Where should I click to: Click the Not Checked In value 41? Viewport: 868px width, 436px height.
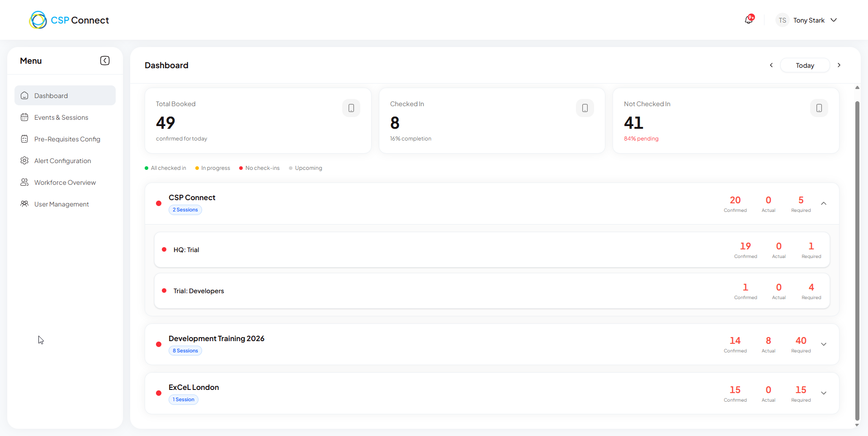pyautogui.click(x=633, y=122)
